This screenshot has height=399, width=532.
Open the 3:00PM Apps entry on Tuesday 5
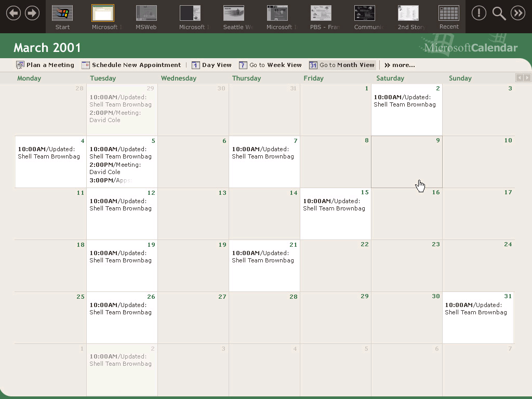tap(111, 180)
